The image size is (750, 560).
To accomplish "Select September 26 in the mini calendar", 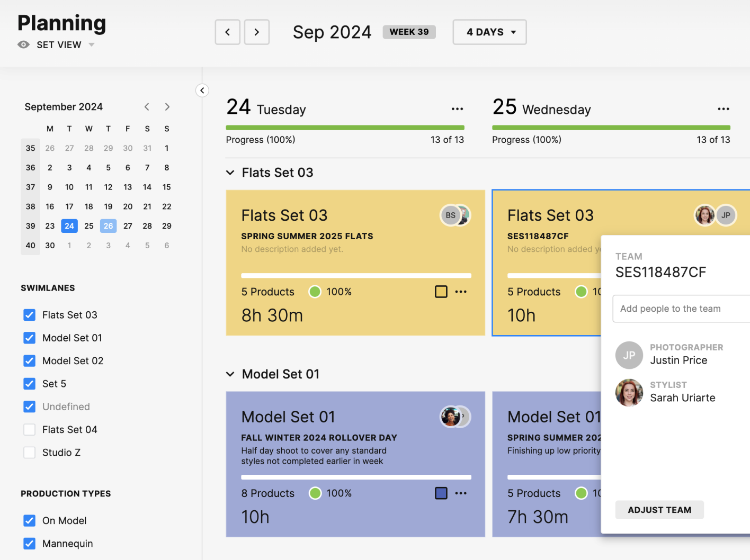I will click(x=108, y=225).
